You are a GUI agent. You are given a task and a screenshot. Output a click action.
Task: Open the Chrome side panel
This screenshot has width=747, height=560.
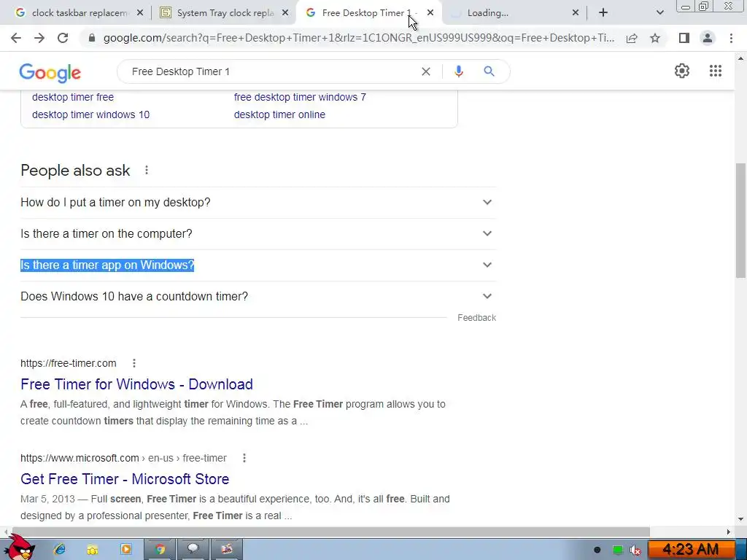[684, 38]
